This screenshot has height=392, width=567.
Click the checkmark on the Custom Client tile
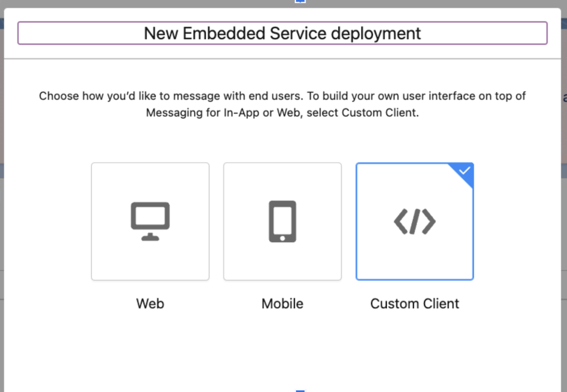tap(465, 171)
